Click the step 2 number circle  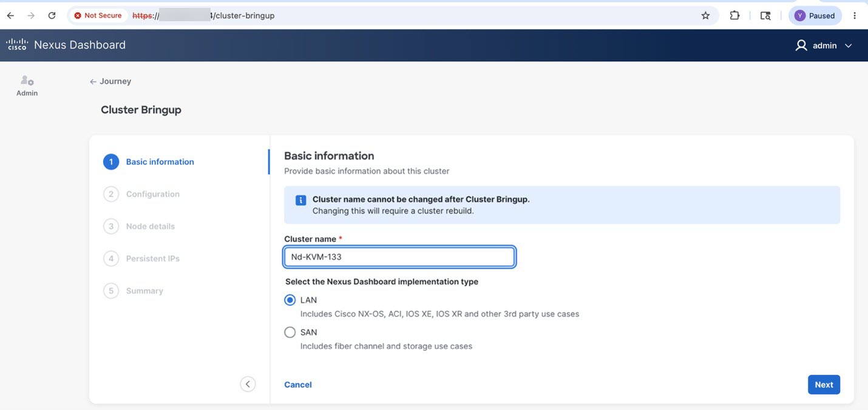coord(111,194)
